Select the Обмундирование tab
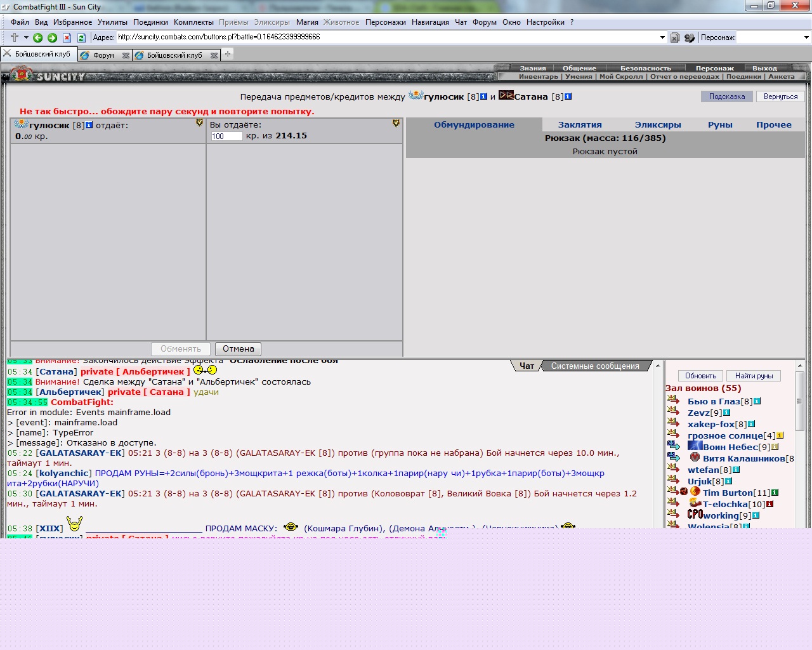The width and height of the screenshot is (812, 650). tap(474, 124)
